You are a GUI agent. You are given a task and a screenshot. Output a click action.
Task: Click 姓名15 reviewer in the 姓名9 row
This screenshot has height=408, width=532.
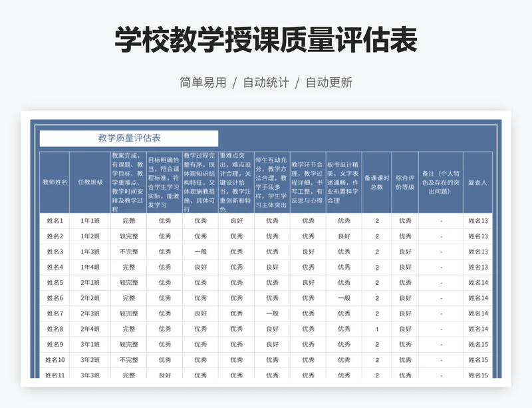477,345
